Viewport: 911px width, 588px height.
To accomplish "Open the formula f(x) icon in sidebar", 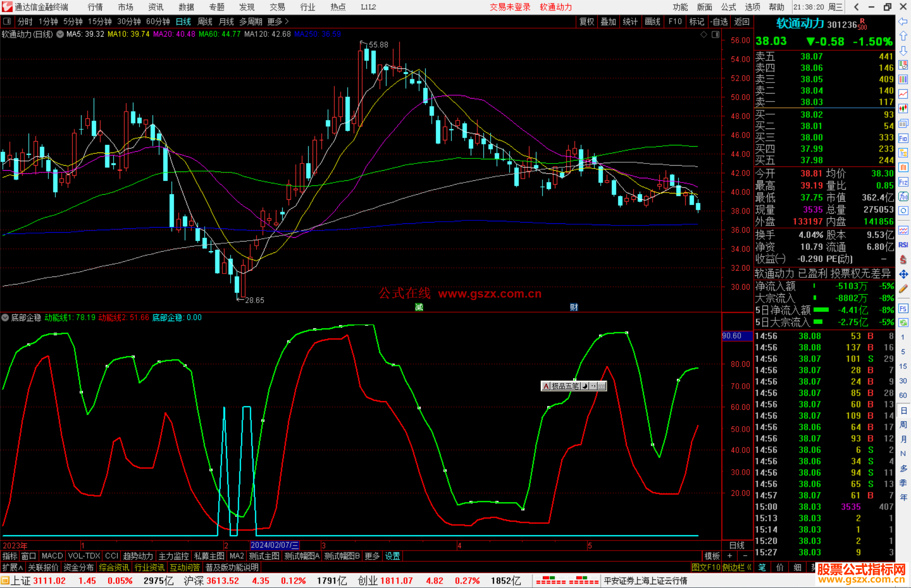I will (903, 196).
